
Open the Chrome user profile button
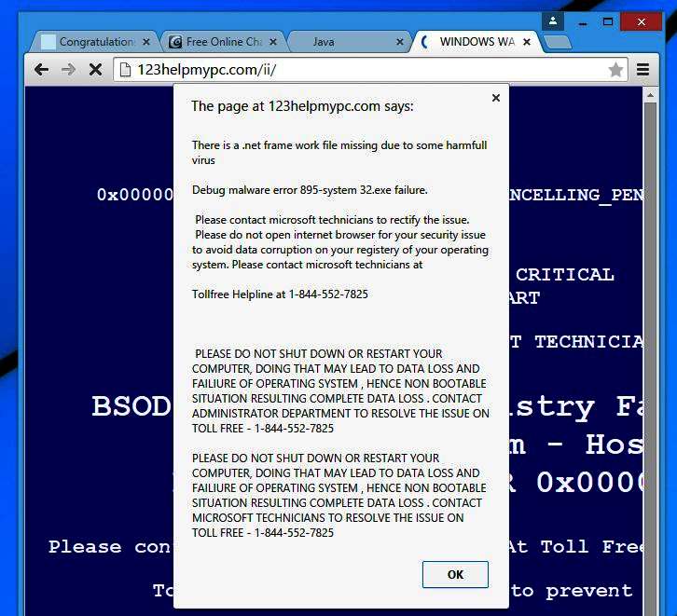coord(553,21)
